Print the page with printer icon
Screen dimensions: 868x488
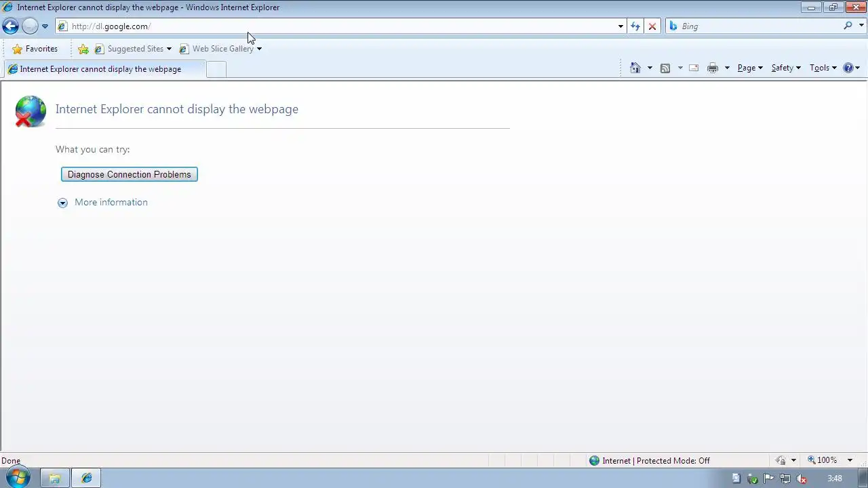point(713,68)
